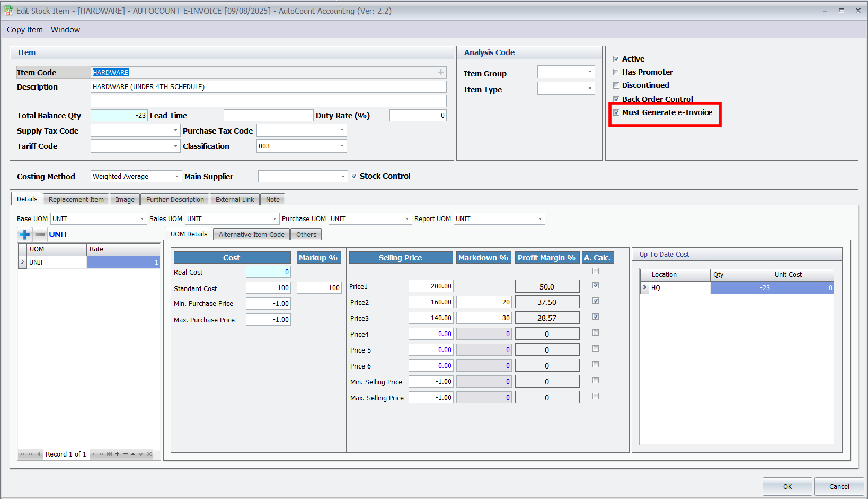This screenshot has width=868, height=500.
Task: Open the Copy Item menu
Action: 25,30
